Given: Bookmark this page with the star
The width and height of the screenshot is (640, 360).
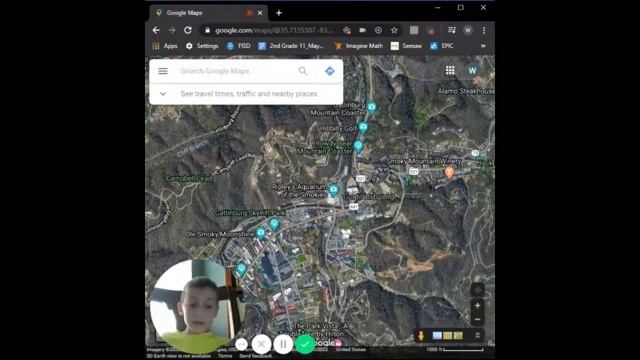Looking at the screenshot, I should click(394, 30).
